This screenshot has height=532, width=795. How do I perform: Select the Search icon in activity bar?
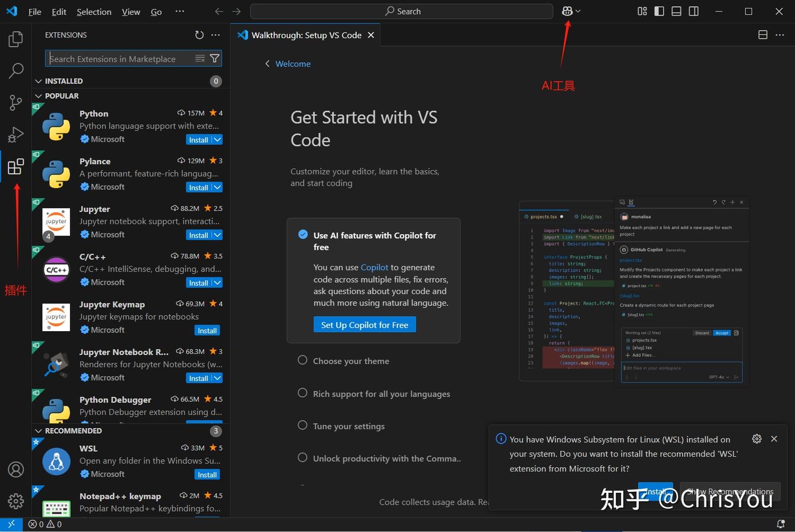[x=15, y=71]
